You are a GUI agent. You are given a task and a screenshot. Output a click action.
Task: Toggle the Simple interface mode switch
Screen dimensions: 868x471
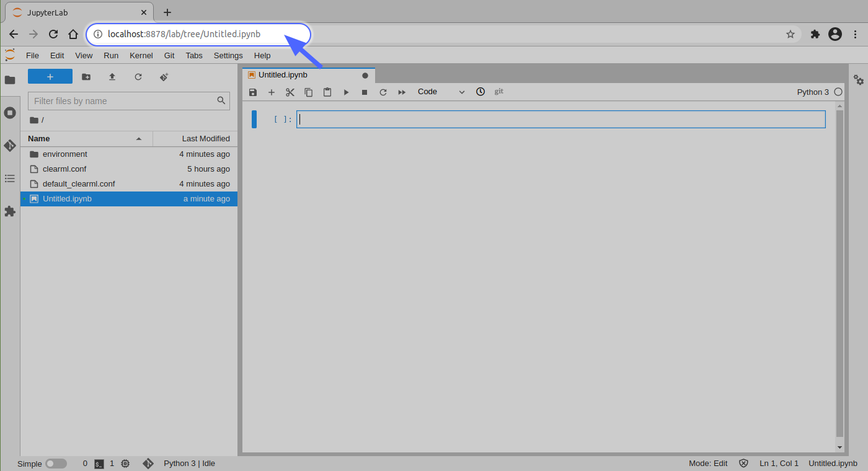tap(56, 464)
